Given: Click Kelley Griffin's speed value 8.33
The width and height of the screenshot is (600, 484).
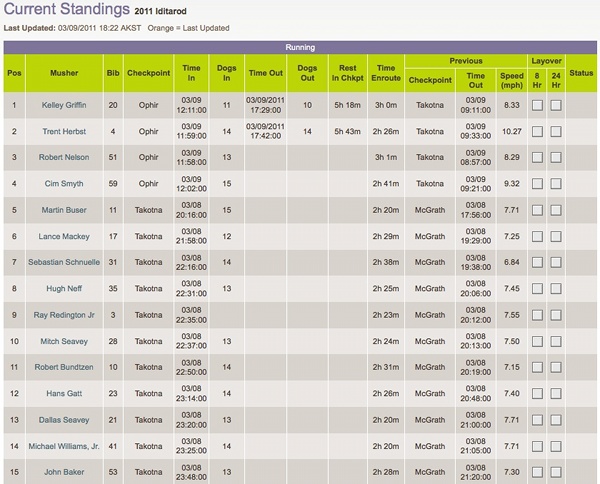Looking at the screenshot, I should (x=512, y=105).
